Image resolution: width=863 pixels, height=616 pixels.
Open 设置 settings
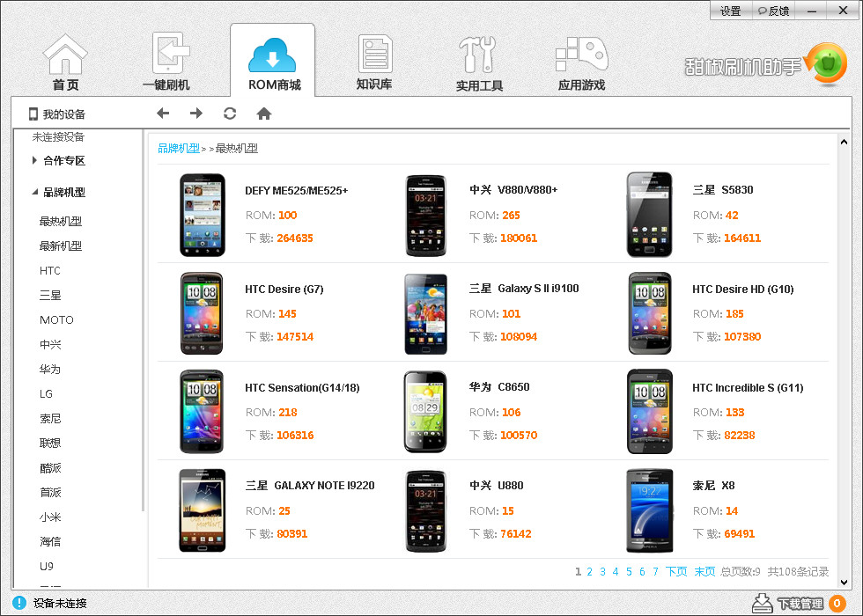730,11
